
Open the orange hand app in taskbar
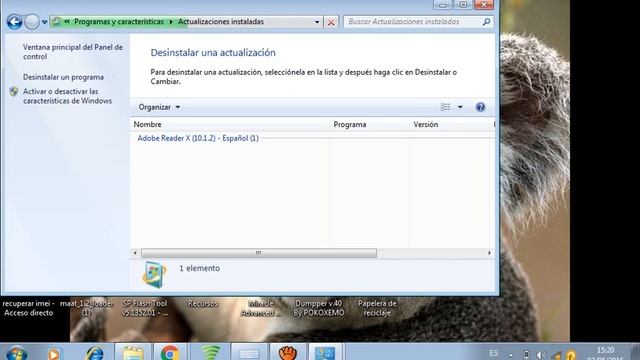tap(288, 353)
